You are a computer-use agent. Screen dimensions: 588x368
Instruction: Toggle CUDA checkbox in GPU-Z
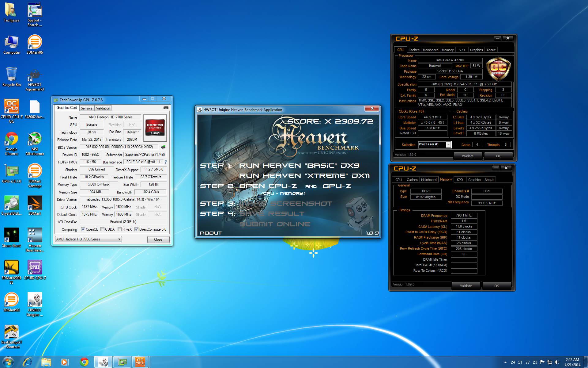point(102,229)
